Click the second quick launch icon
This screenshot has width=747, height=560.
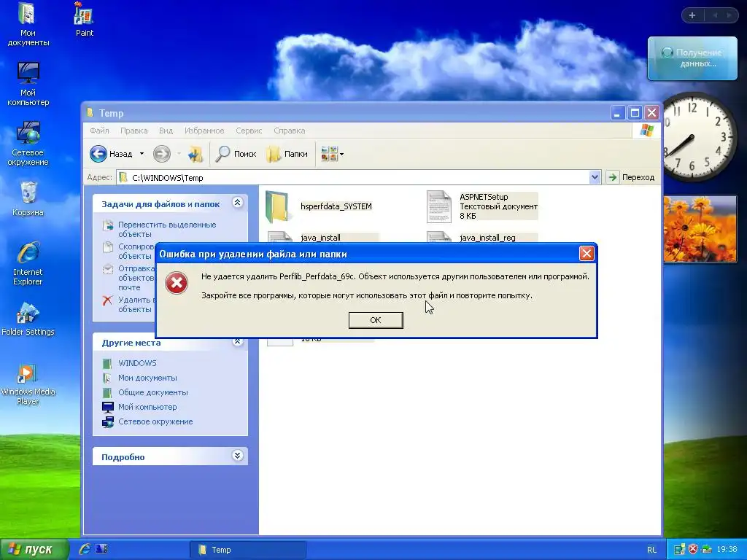101,549
